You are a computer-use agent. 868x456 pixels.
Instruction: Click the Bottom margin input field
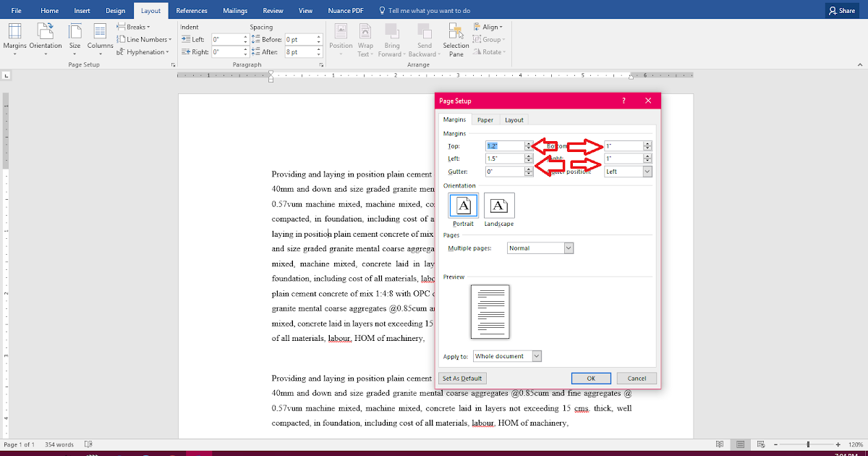click(624, 146)
